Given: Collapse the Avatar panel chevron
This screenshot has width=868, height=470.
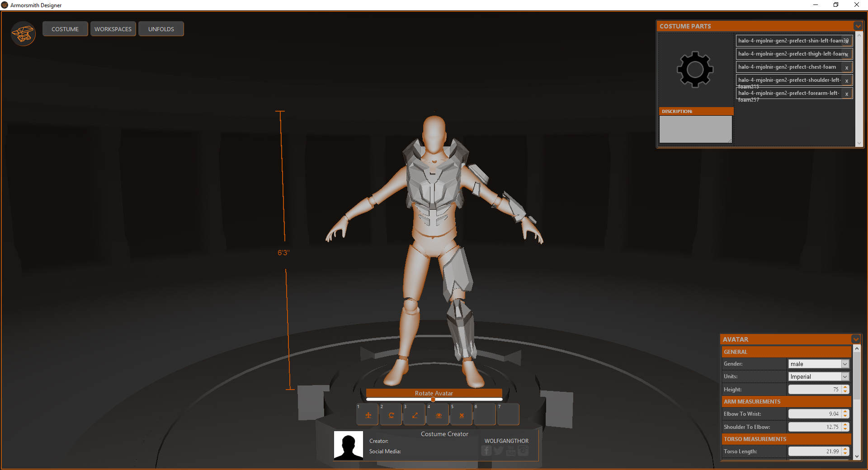Looking at the screenshot, I should (856, 339).
